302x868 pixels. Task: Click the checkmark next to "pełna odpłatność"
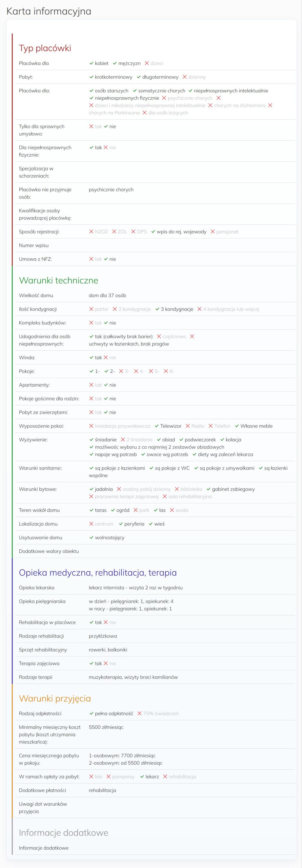point(91,713)
